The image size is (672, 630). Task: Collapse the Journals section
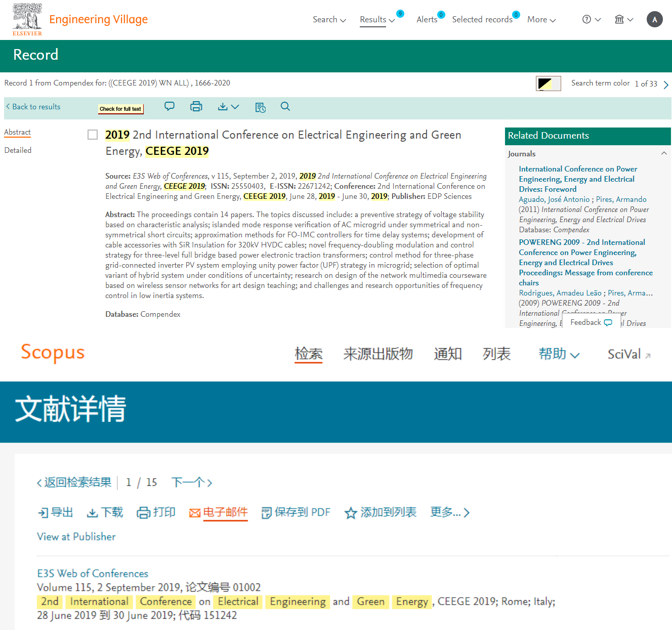click(664, 153)
